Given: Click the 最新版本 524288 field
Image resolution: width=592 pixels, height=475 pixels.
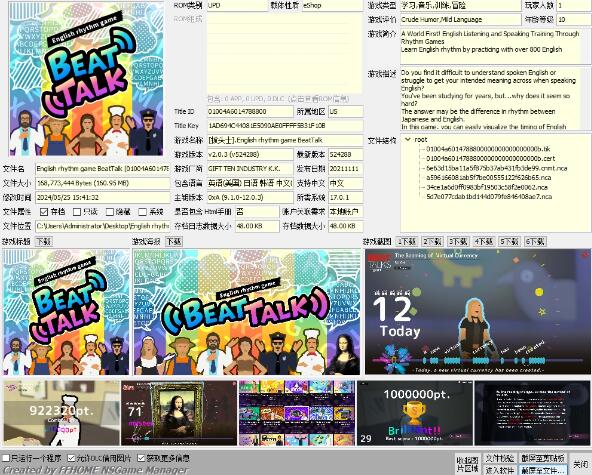Looking at the screenshot, I should click(346, 154).
